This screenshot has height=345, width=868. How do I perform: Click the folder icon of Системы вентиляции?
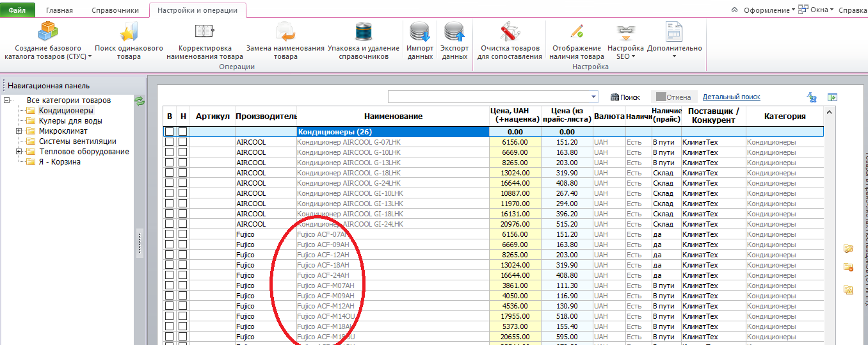click(31, 141)
